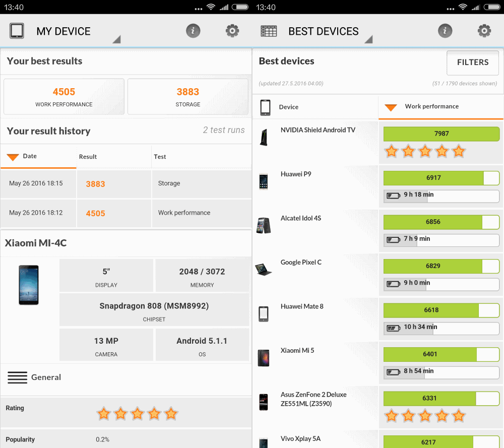Image resolution: width=504 pixels, height=448 pixels.
Task: Sort history by Date column
Action: tap(38, 156)
